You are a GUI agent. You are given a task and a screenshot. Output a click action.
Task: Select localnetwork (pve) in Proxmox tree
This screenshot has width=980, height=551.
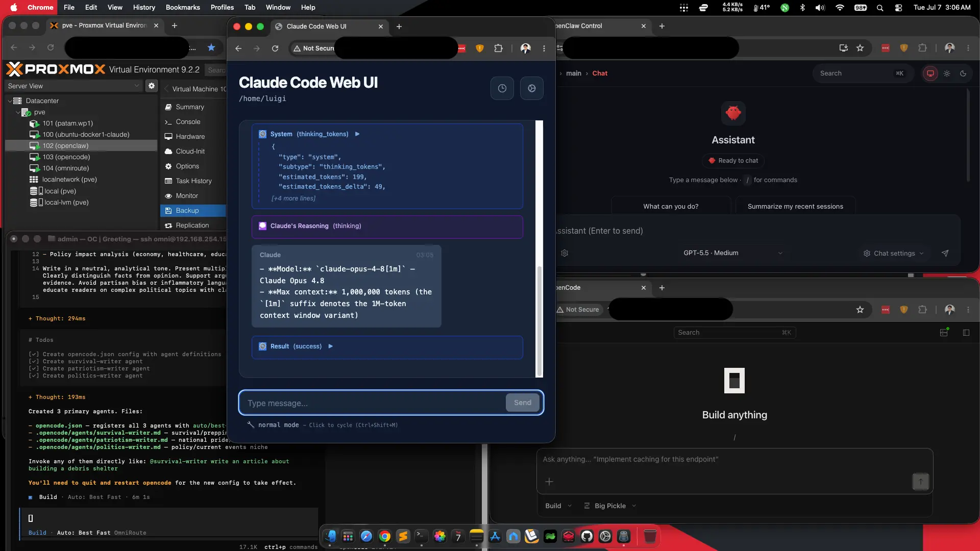click(x=69, y=180)
